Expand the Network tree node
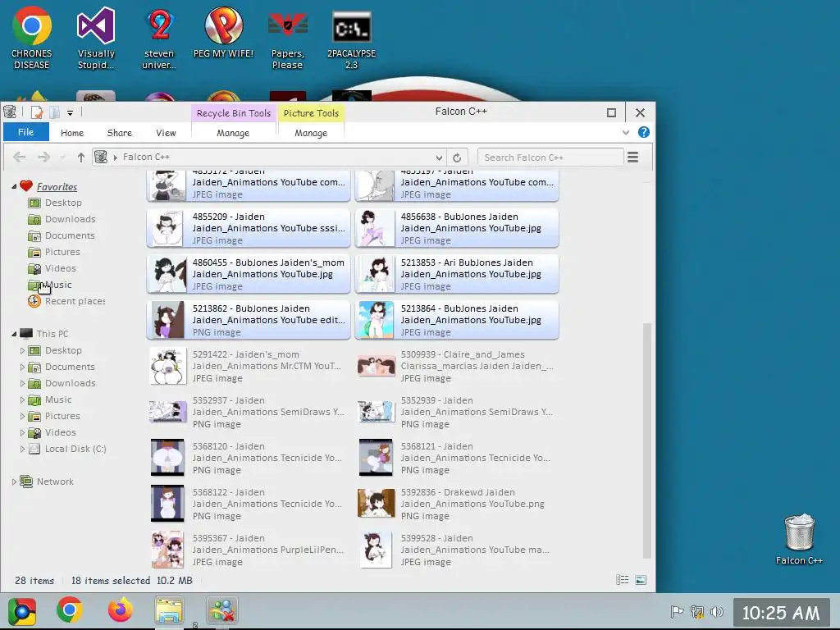The height and width of the screenshot is (630, 840). coord(14,482)
